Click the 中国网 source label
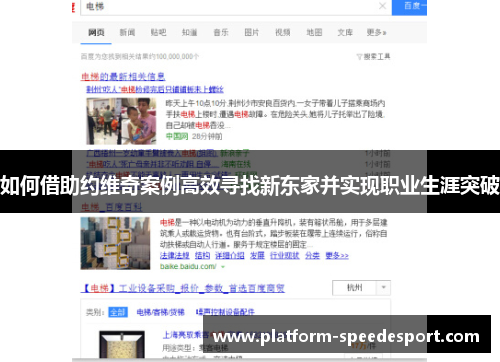 coord(177,136)
